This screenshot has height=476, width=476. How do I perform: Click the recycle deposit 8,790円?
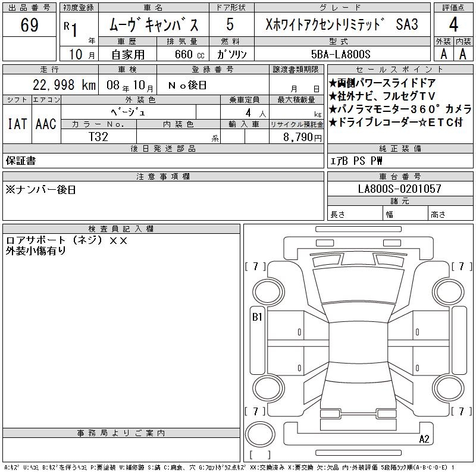302,137
